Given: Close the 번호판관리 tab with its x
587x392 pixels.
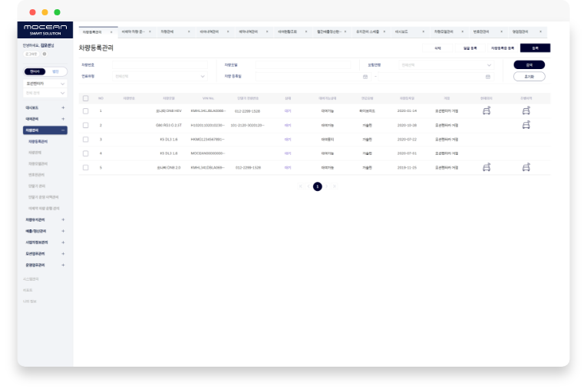Looking at the screenshot, I should click(x=502, y=31).
